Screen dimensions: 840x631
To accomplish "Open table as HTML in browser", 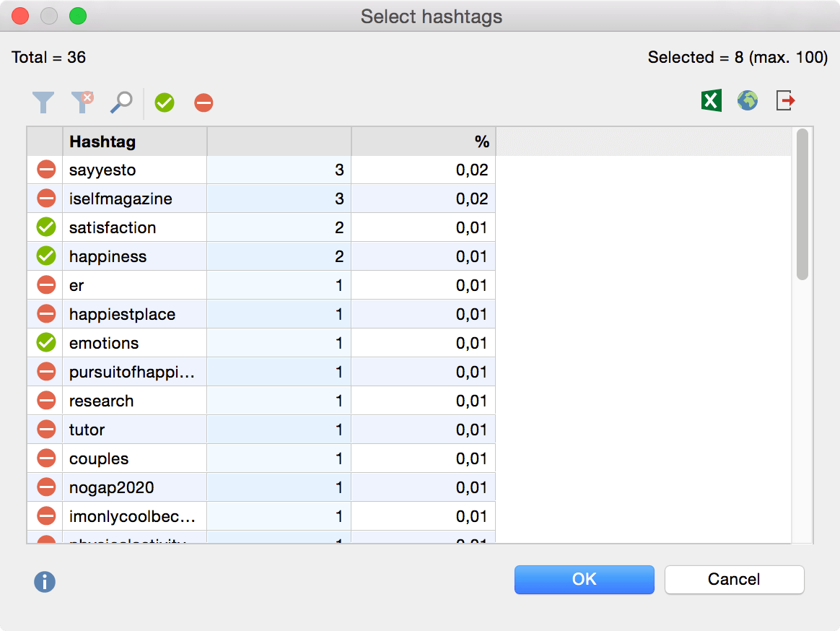I will (x=748, y=101).
